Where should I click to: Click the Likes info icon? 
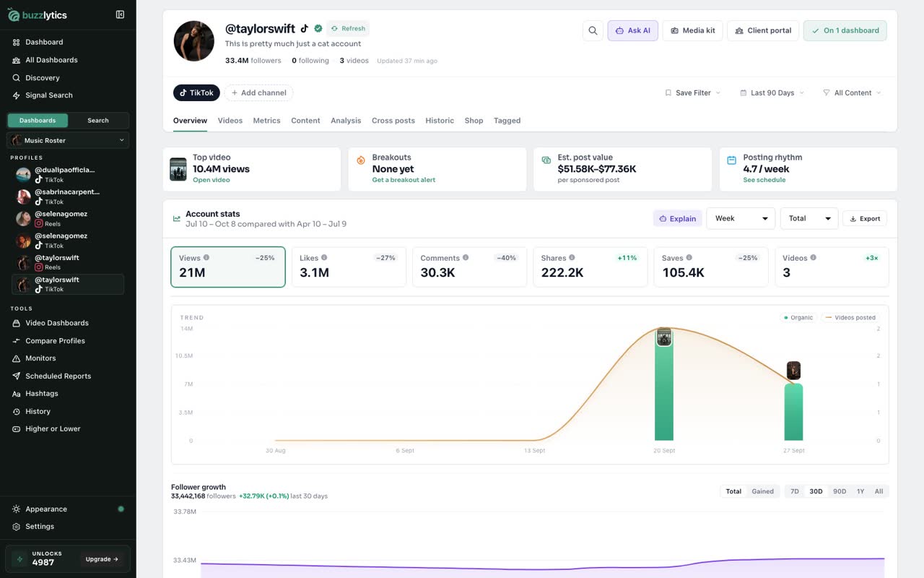coord(324,257)
